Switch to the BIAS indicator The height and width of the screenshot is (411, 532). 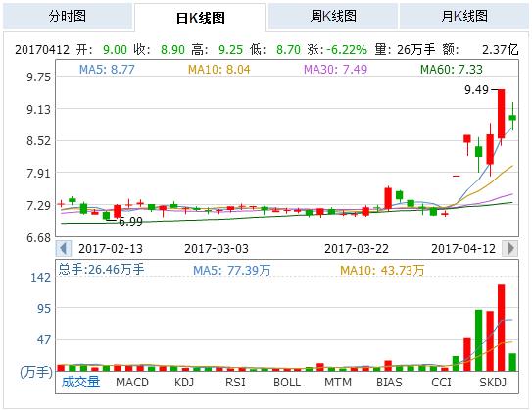(x=389, y=383)
